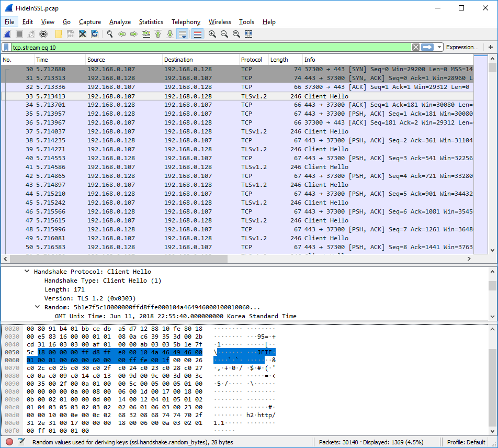Open the Telephony menu
Viewport: 498px width, 448px height.
point(186,22)
